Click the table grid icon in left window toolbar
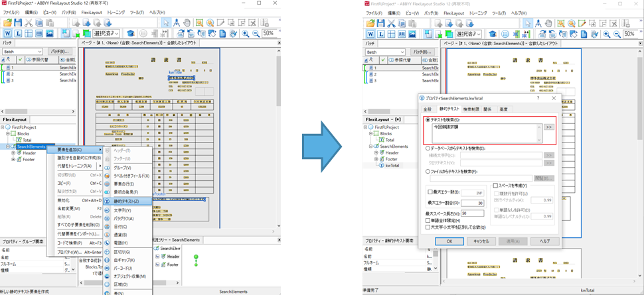The height and width of the screenshot is (295, 644). [29, 34]
